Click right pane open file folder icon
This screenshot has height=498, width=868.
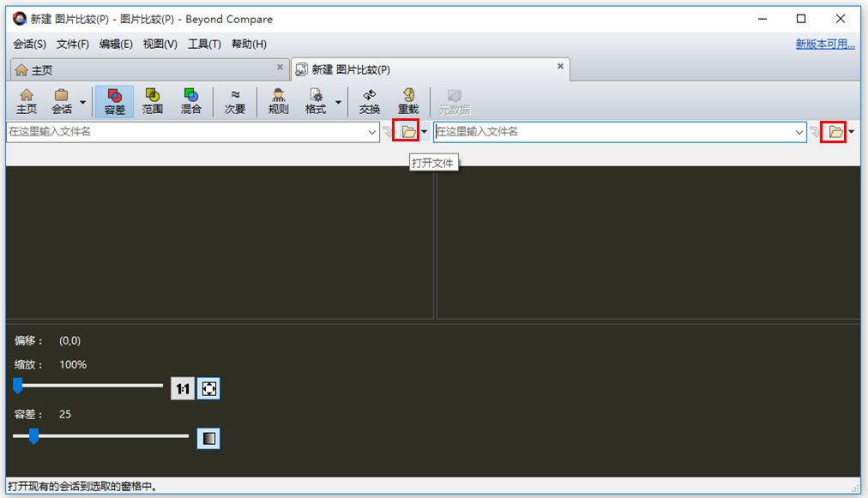[835, 132]
